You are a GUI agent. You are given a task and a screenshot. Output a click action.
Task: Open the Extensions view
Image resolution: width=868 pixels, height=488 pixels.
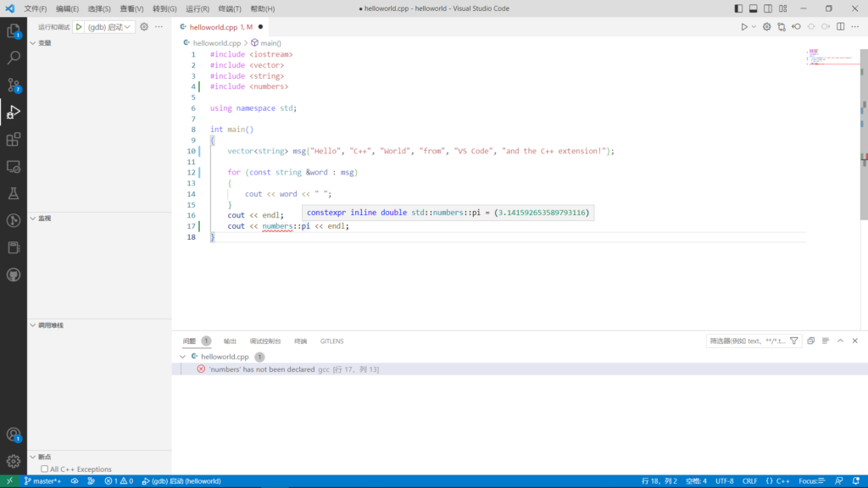(x=14, y=140)
